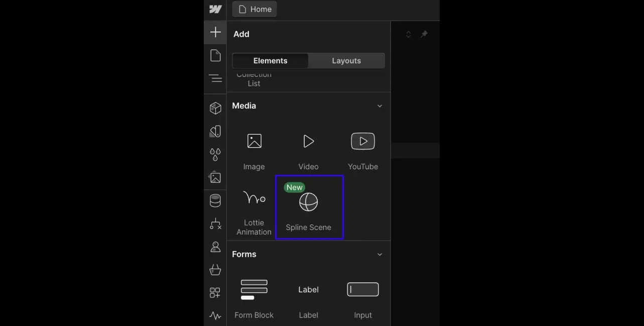This screenshot has height=326, width=644.
Task: Switch to the Layouts tab
Action: coord(346,60)
